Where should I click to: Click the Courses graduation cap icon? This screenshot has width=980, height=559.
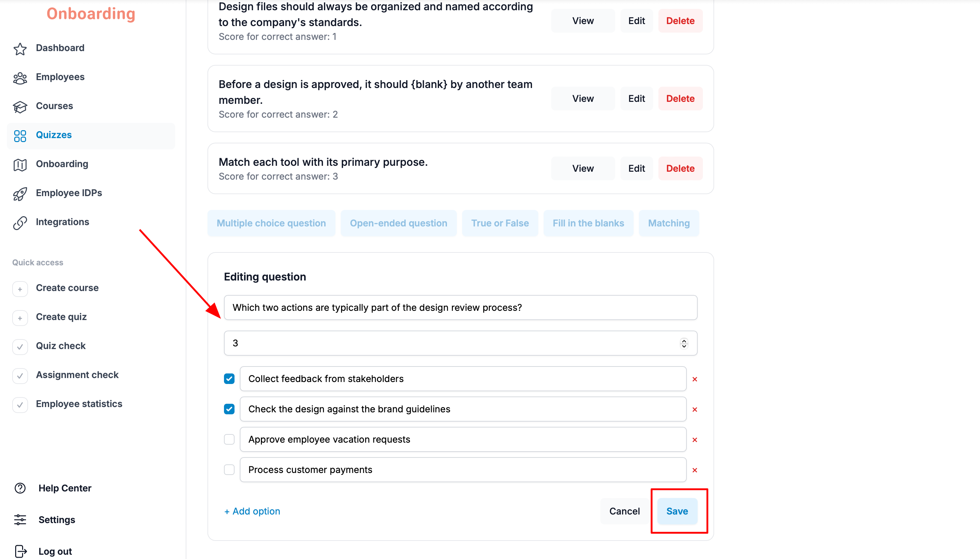tap(20, 106)
